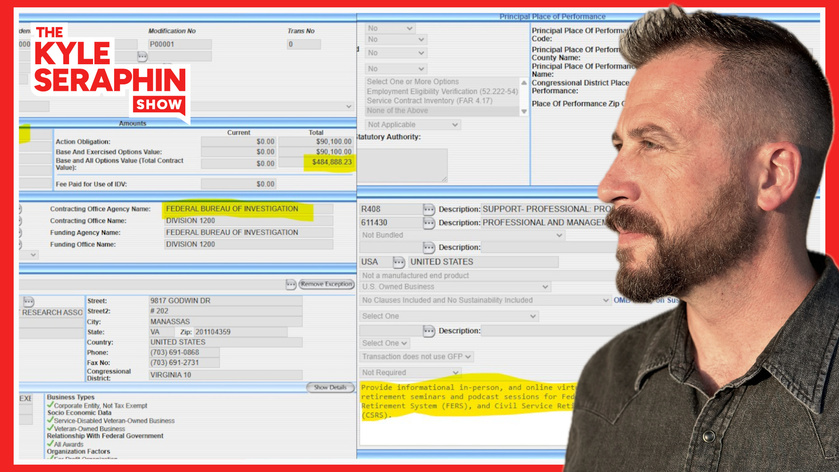The height and width of the screenshot is (472, 839).
Task: Open the Transaction does not use GFP dropdown
Action: [x=417, y=356]
